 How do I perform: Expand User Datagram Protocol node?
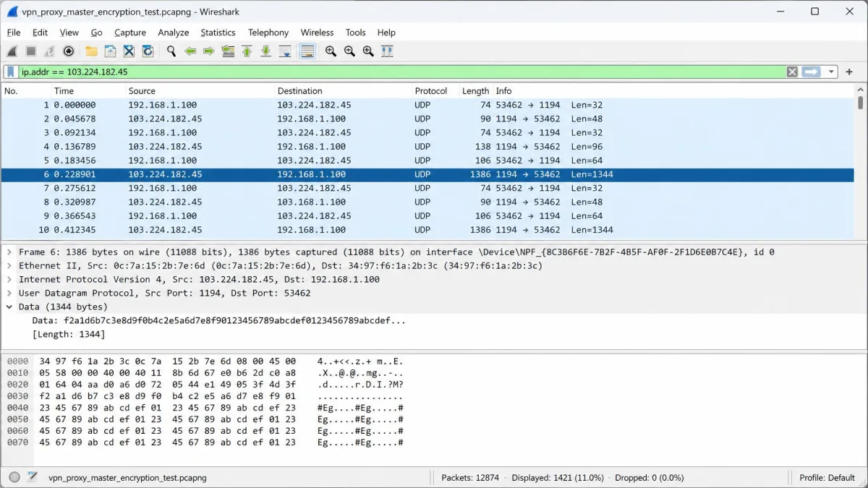pyautogui.click(x=9, y=294)
